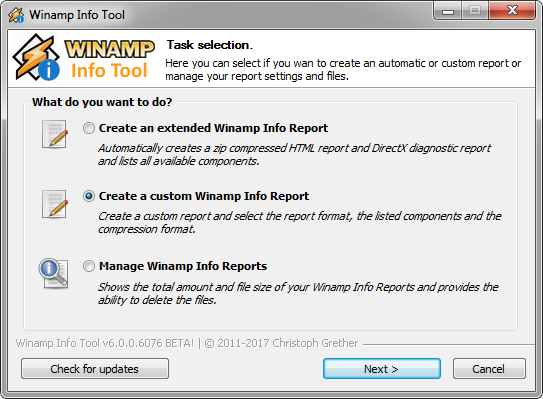Close the Winamp Info Tool window
Viewport: 543px width, 399px height.
513,11
